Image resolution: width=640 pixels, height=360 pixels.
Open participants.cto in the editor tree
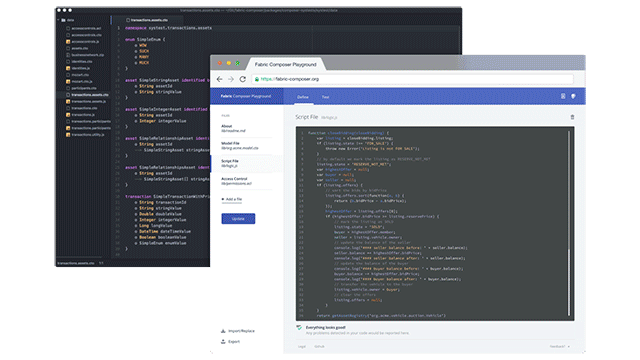pyautogui.click(x=84, y=88)
